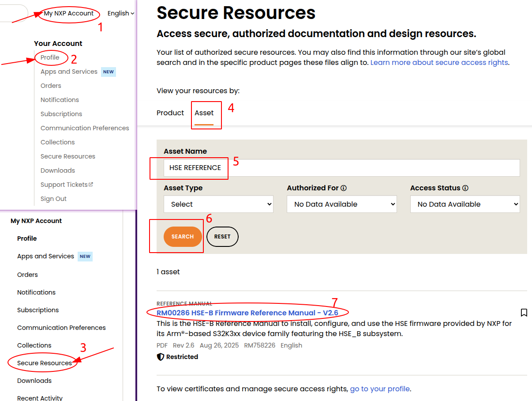Viewport: 532px width, 401px height.
Task: Open the Access Status dropdown
Action: click(x=465, y=204)
